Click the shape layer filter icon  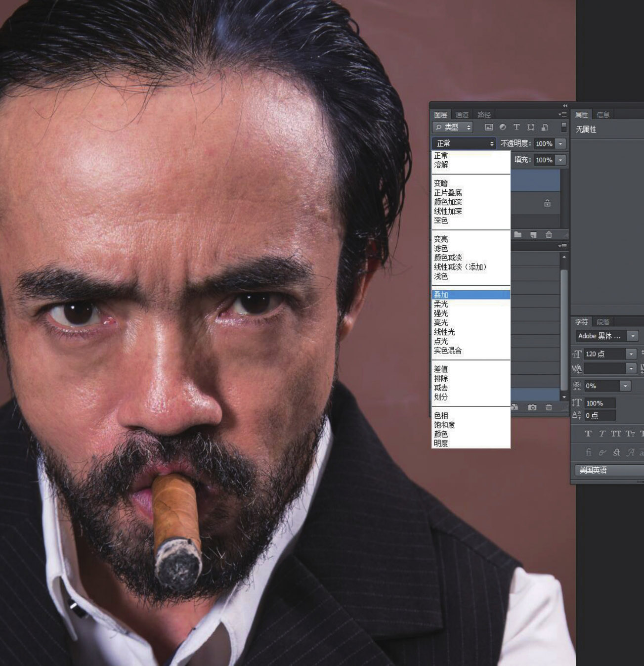(x=530, y=127)
